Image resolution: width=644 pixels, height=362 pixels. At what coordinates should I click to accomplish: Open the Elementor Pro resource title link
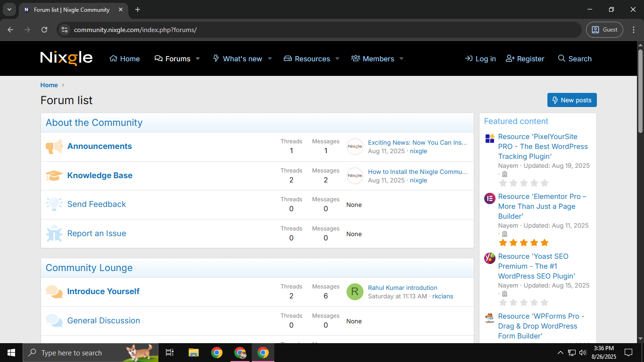click(x=542, y=206)
